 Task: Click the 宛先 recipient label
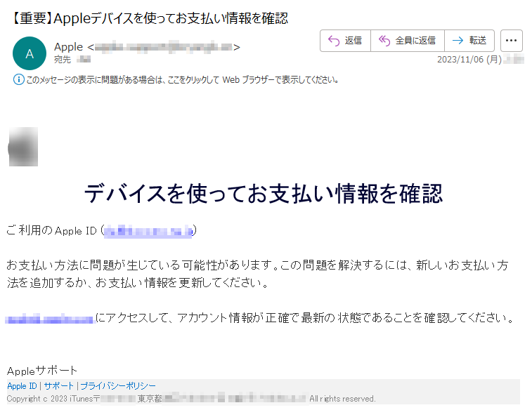(x=63, y=60)
